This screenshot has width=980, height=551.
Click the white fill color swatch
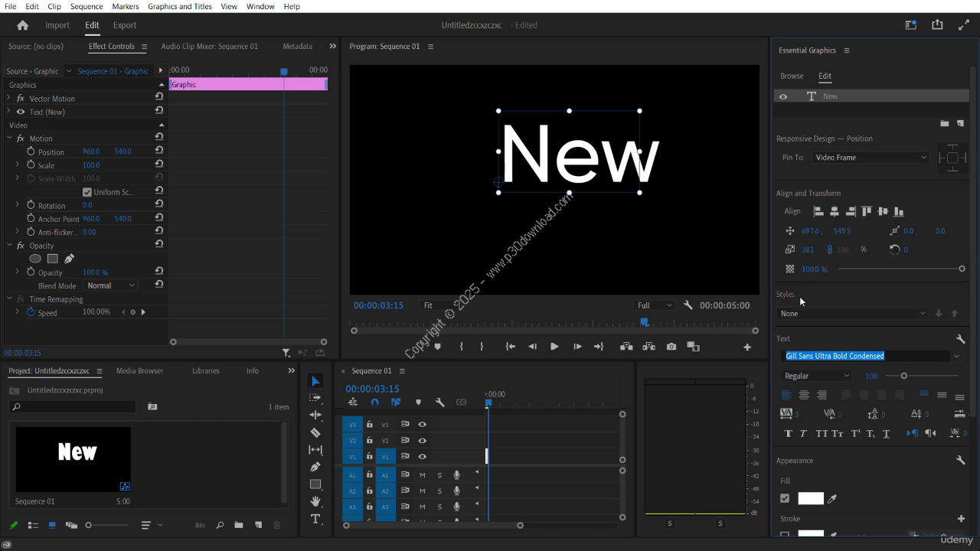811,499
